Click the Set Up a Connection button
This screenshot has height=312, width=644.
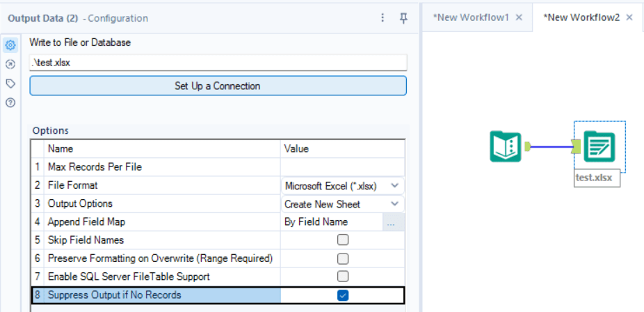click(218, 86)
